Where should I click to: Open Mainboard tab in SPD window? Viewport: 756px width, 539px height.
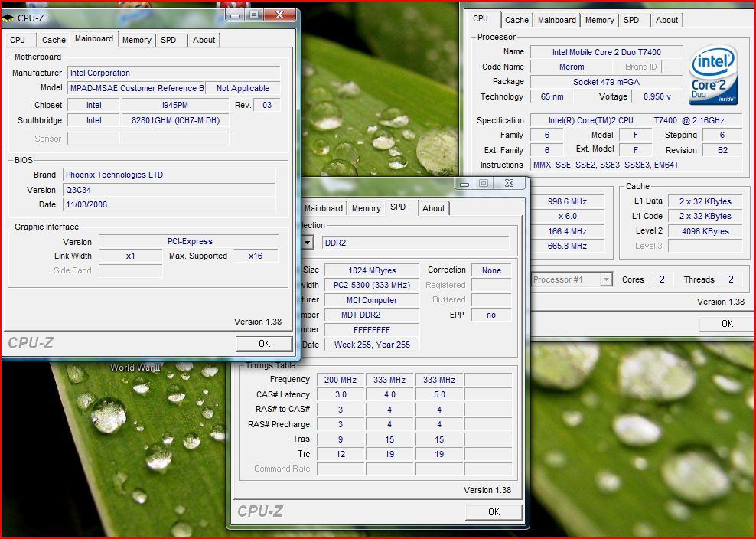pyautogui.click(x=324, y=208)
